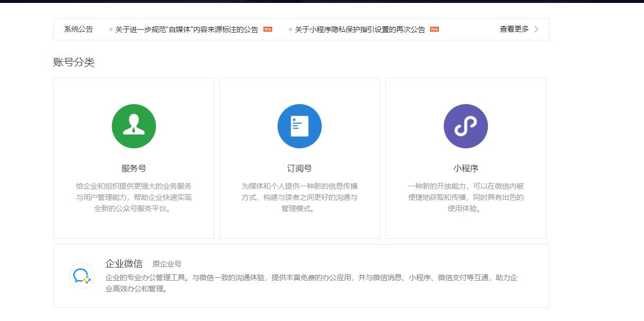Select the 服务号 card title
This screenshot has height=321, width=644.
coord(134,168)
